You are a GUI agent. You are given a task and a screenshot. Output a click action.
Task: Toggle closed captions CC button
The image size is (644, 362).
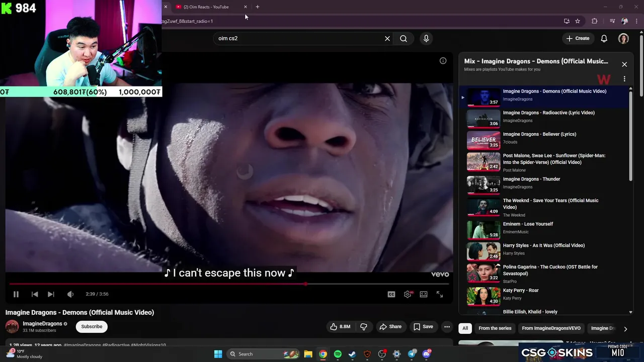pyautogui.click(x=391, y=294)
